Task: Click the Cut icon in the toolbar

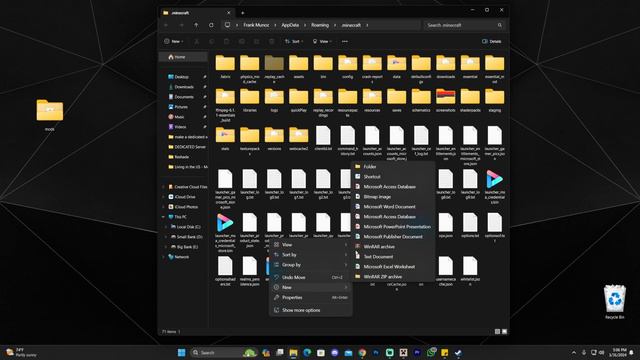Action: tap(196, 41)
